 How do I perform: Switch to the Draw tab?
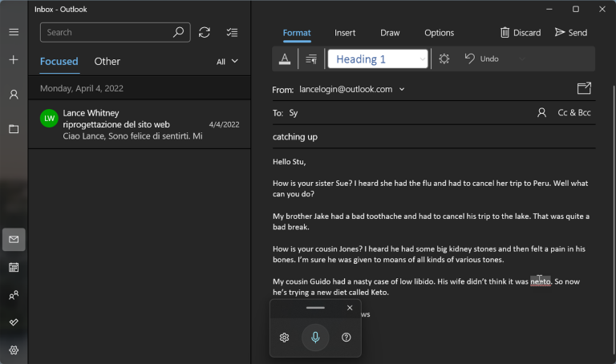click(390, 33)
